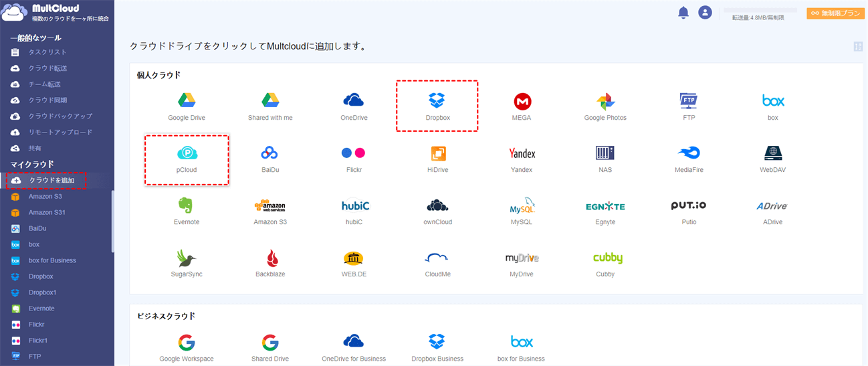Select Shared Drive business cloud
This screenshot has height=366, width=868.
pyautogui.click(x=270, y=349)
